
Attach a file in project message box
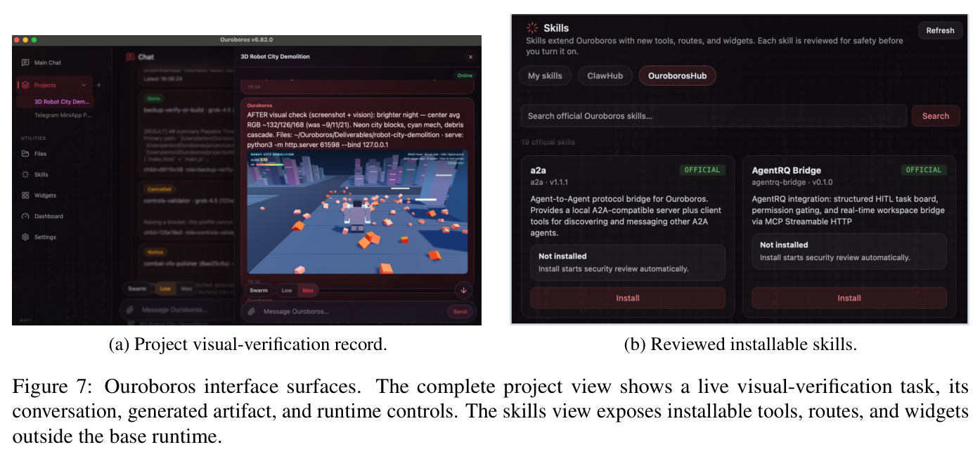tap(251, 311)
